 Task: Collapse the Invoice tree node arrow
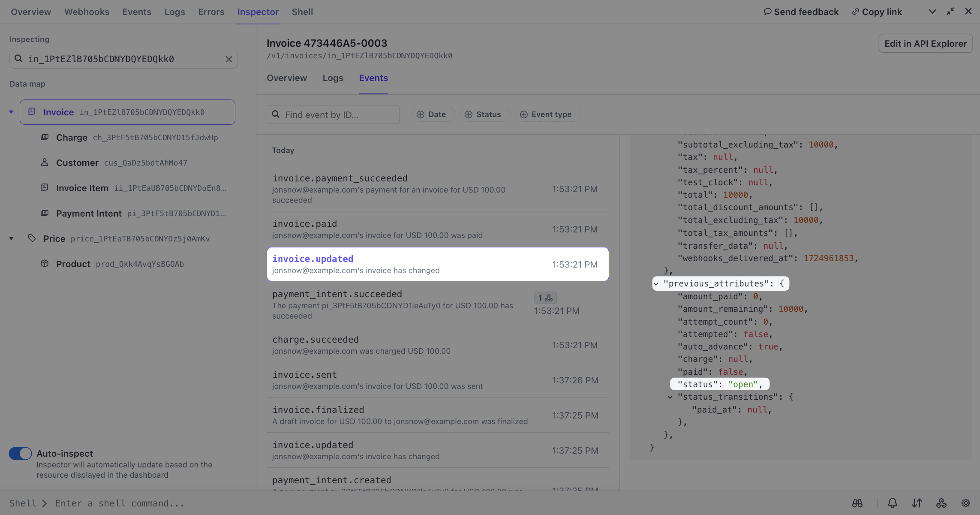[11, 112]
